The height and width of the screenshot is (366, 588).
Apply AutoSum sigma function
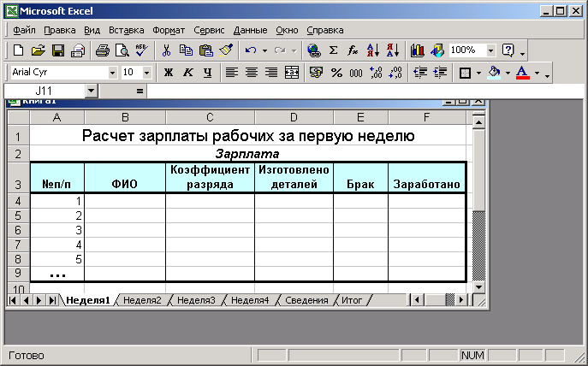point(333,50)
